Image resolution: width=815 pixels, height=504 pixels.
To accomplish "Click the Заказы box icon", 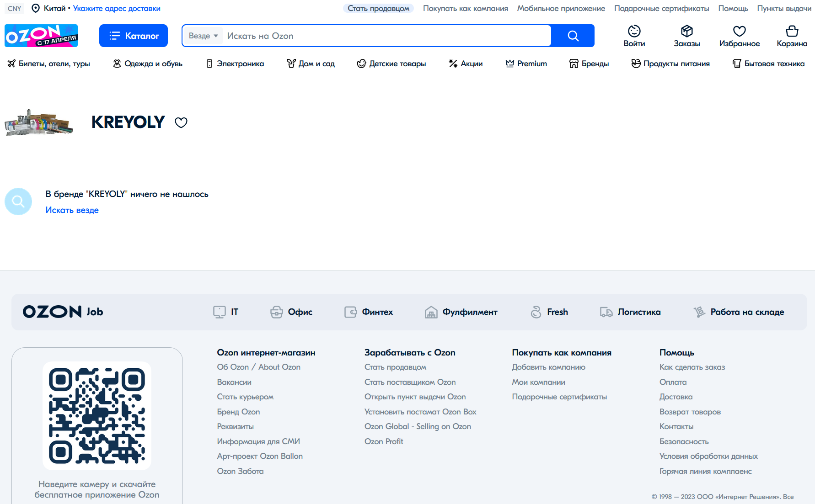I will click(x=686, y=31).
